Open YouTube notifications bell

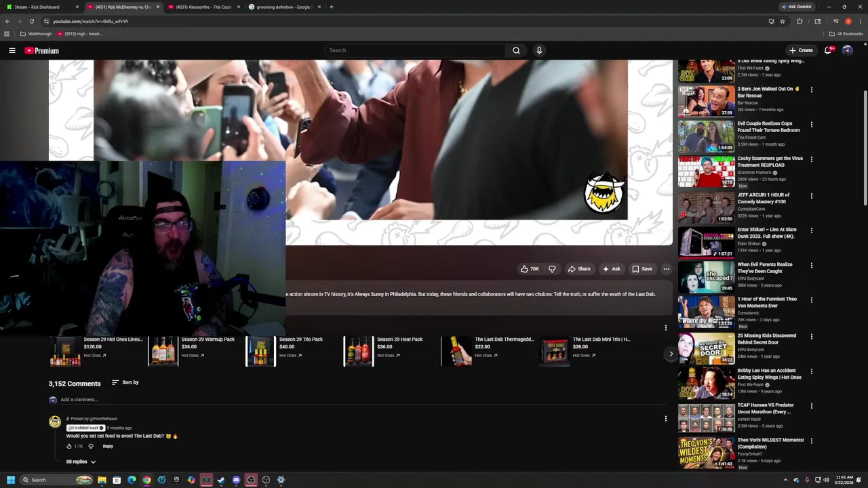click(x=829, y=50)
